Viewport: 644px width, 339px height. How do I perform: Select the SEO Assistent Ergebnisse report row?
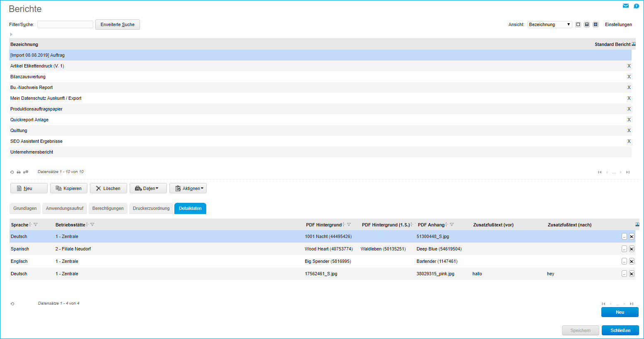tap(320, 141)
